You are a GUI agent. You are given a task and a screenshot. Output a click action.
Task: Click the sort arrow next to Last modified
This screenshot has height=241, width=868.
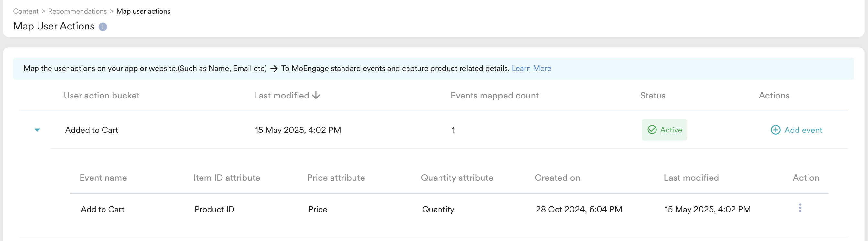pyautogui.click(x=316, y=96)
